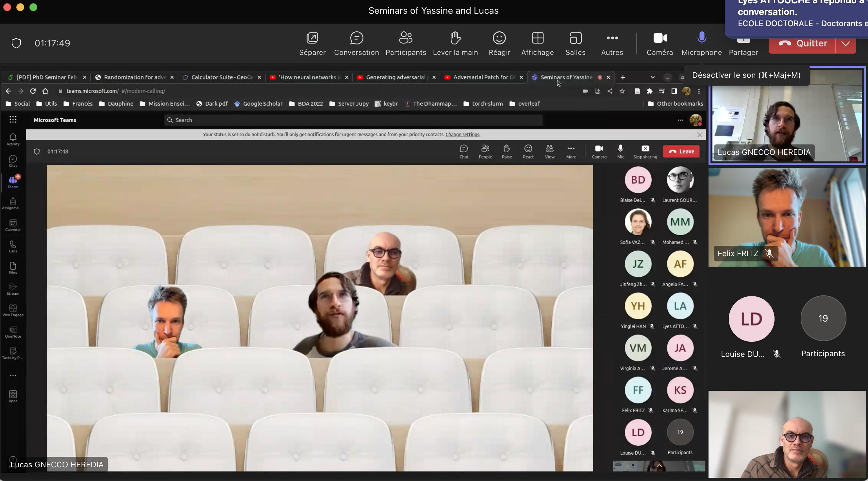Open OneNote in the Teams sidebar
Viewport: 868px width, 481px height.
13,332
